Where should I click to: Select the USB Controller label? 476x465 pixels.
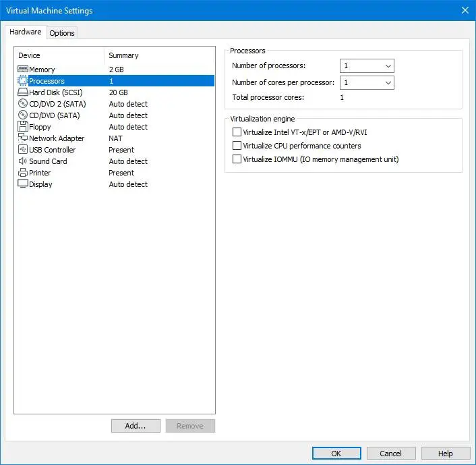[x=52, y=150]
